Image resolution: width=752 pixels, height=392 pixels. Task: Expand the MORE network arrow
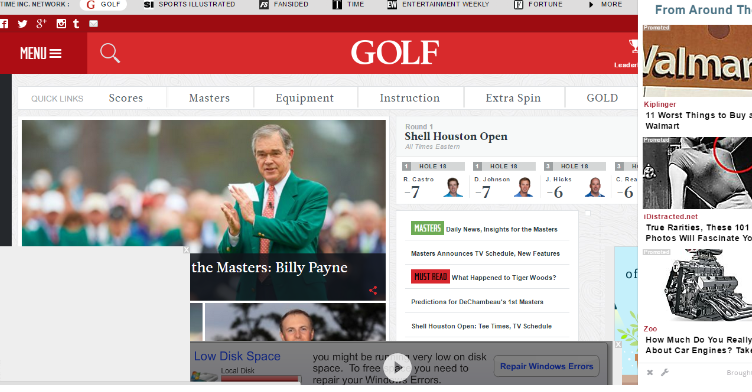[605, 4]
